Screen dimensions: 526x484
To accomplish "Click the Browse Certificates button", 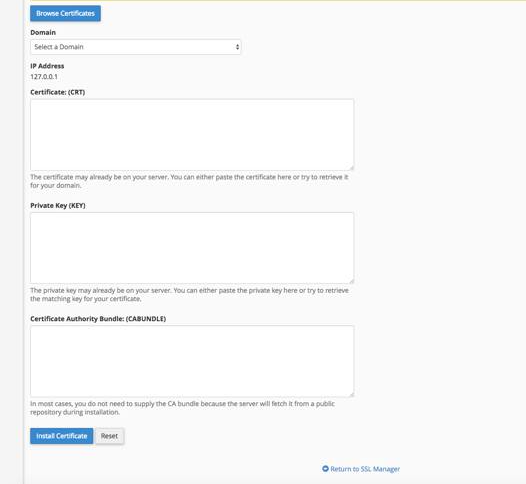I will click(x=65, y=13).
